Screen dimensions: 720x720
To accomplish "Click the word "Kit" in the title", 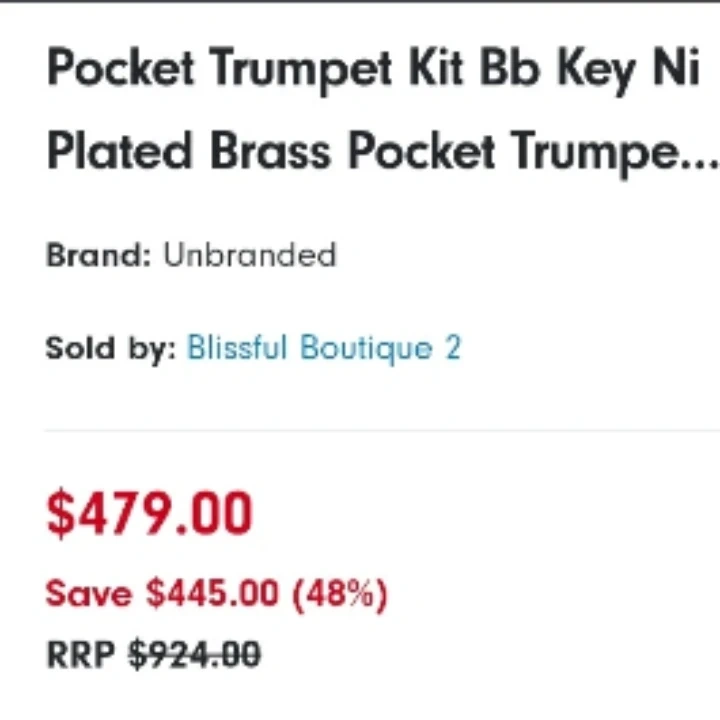I will 436,70.
